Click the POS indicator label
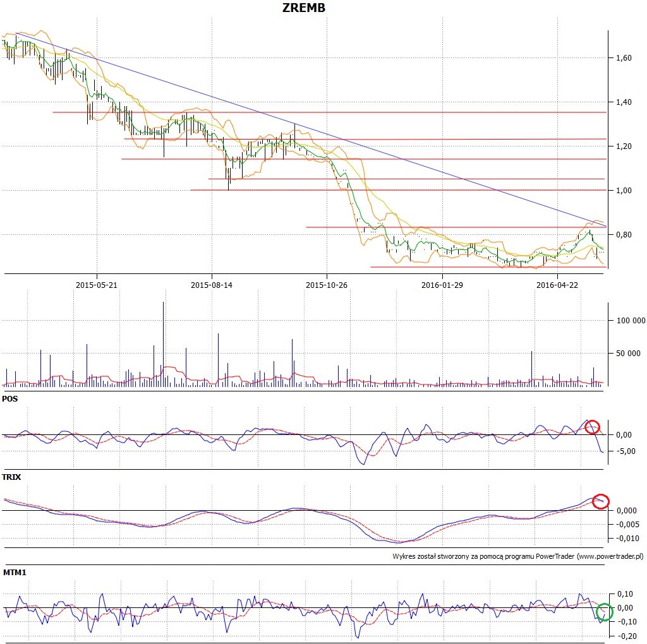Viewport: 647px width, 644px height. click(10, 398)
